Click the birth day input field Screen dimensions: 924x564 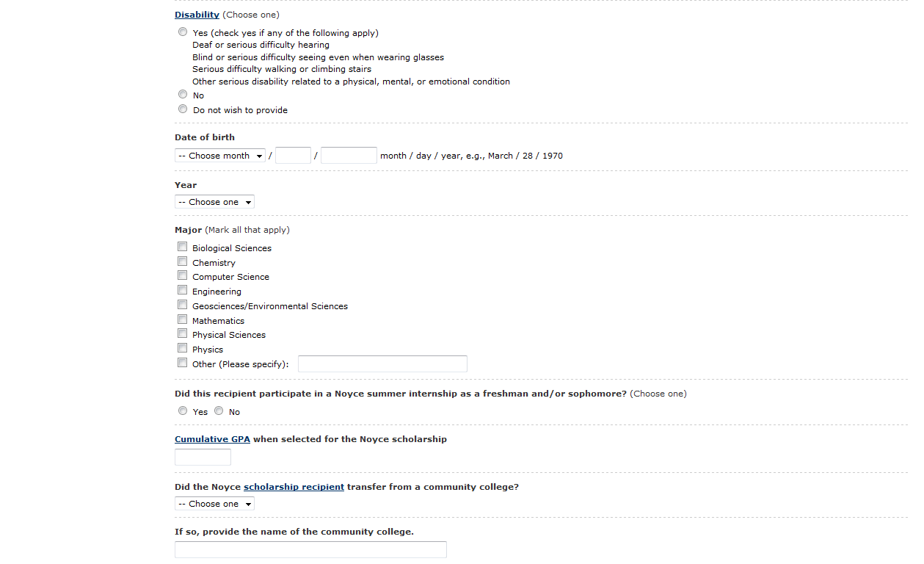pos(293,156)
